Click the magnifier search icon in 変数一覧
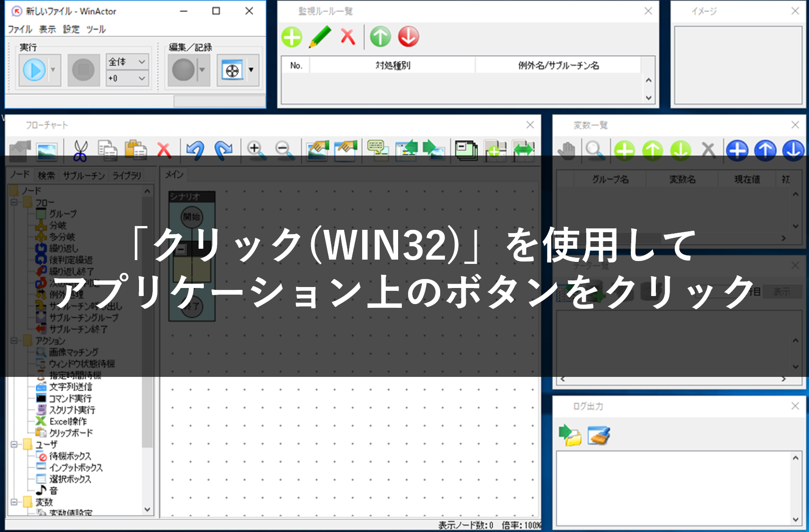The width and height of the screenshot is (809, 532). point(595,150)
